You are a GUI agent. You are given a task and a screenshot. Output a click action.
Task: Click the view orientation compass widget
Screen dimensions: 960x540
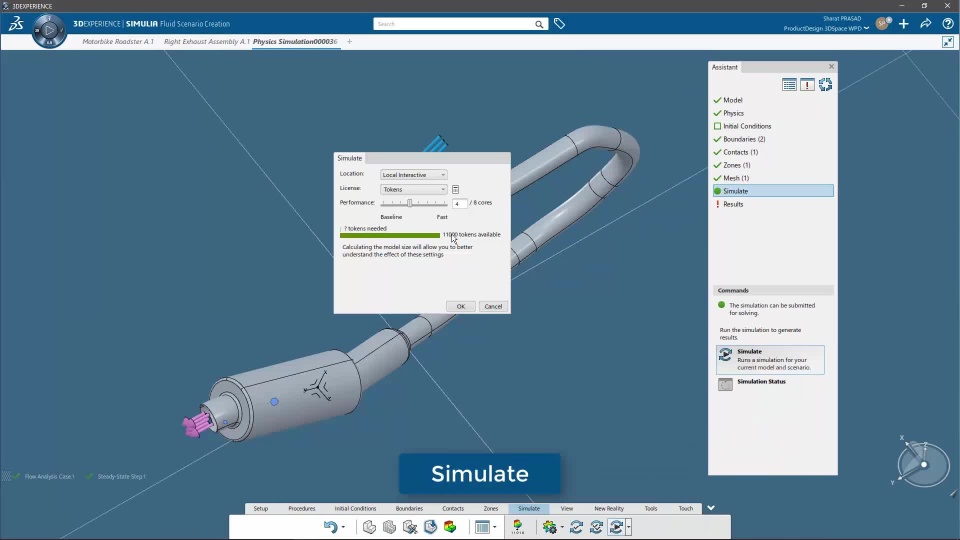(923, 463)
